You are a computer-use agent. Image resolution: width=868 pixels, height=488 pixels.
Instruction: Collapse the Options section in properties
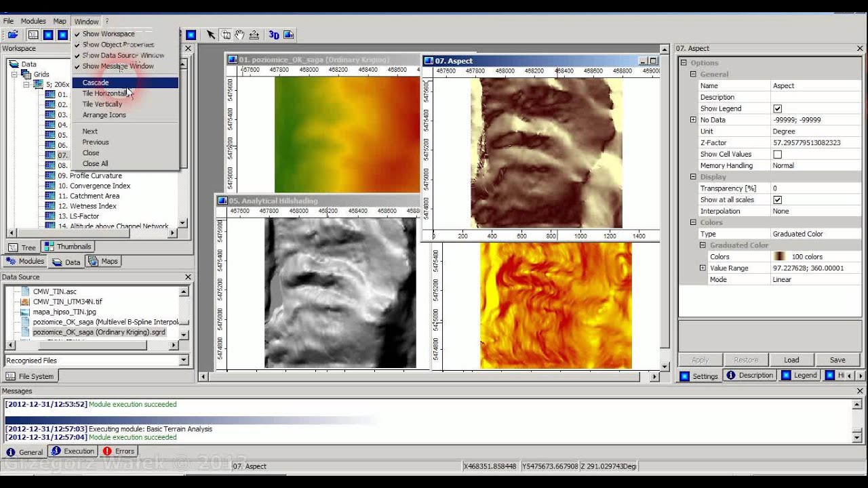[684, 63]
